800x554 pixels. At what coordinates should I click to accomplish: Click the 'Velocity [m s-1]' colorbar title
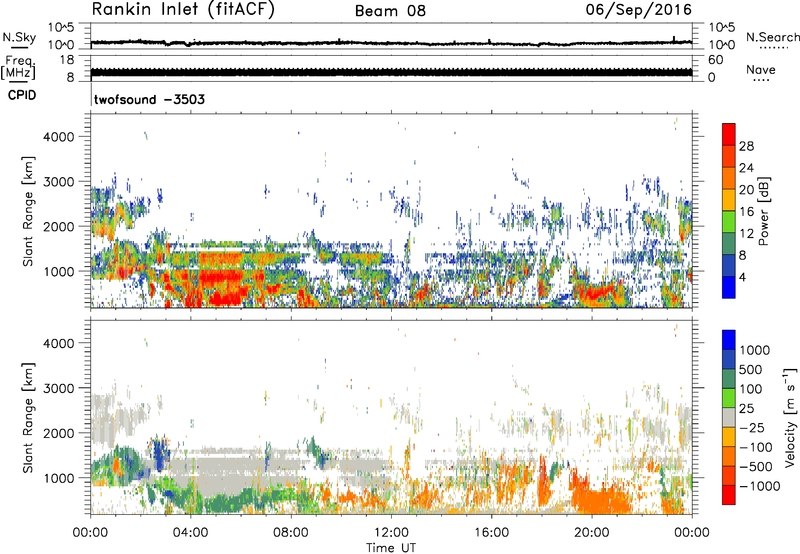click(x=790, y=417)
